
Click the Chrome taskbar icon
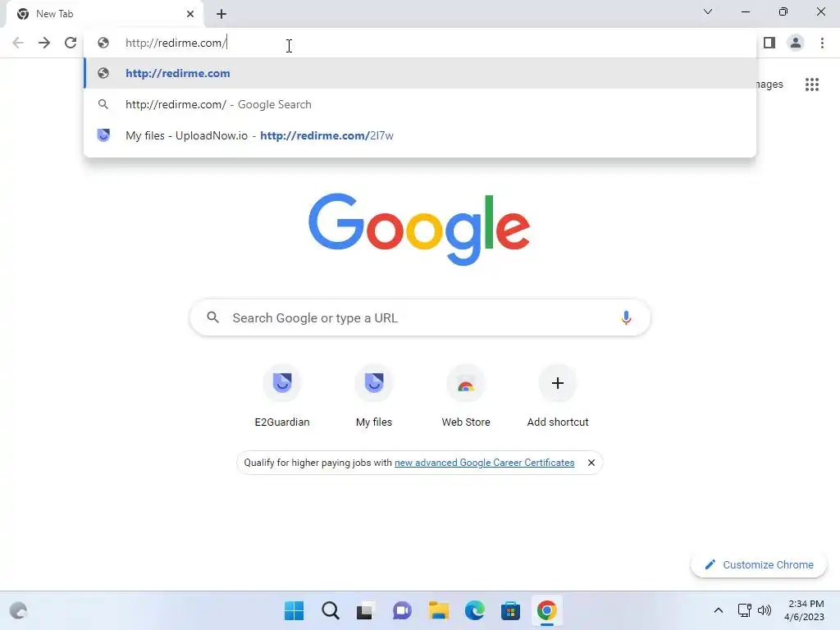(546, 610)
